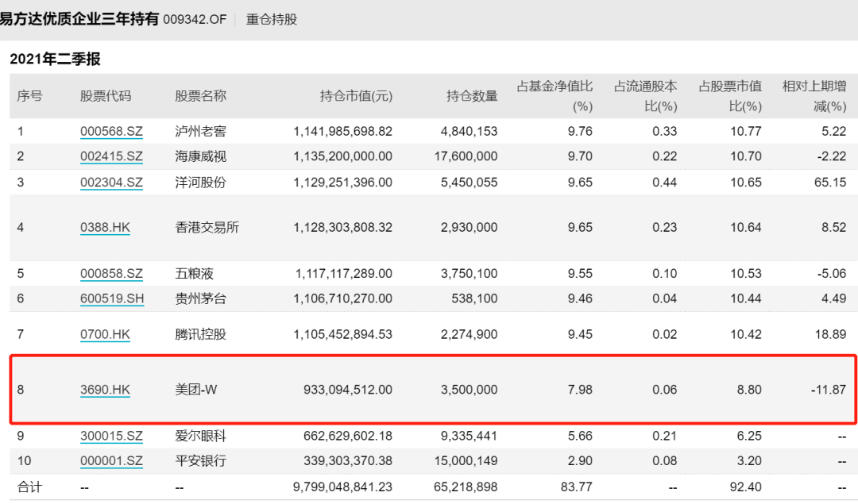Click market value 339,303,370.38
858x504 pixels.
pos(348,461)
